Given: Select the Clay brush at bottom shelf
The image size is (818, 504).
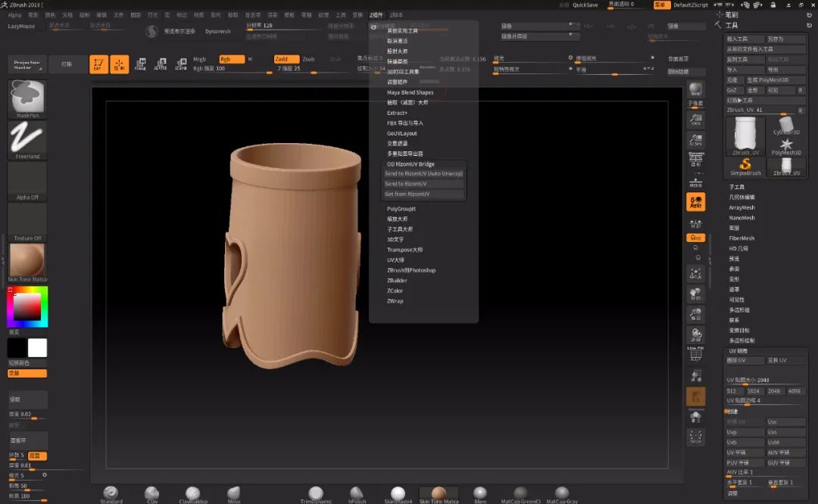Looking at the screenshot, I should pyautogui.click(x=151, y=494).
